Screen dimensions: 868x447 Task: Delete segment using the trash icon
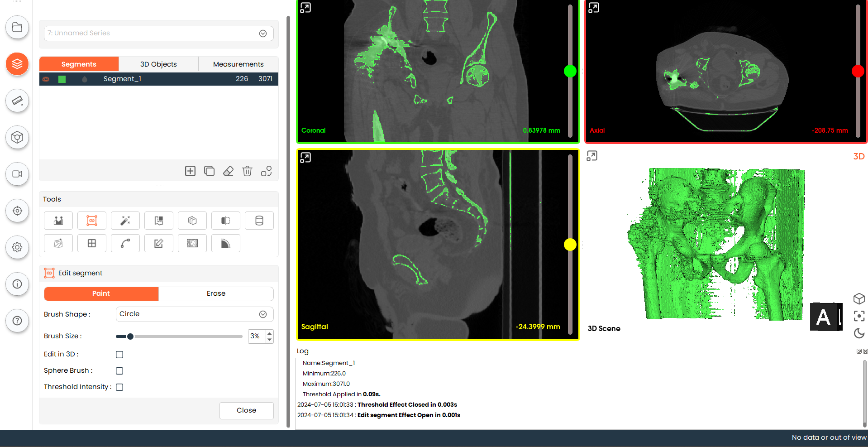pyautogui.click(x=247, y=171)
